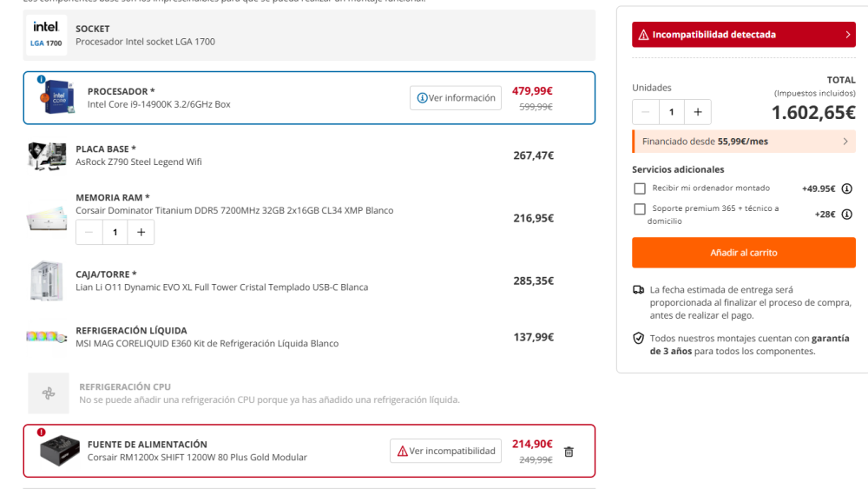
Task: Click the 'Servicios adicionales' heading
Action: click(678, 169)
